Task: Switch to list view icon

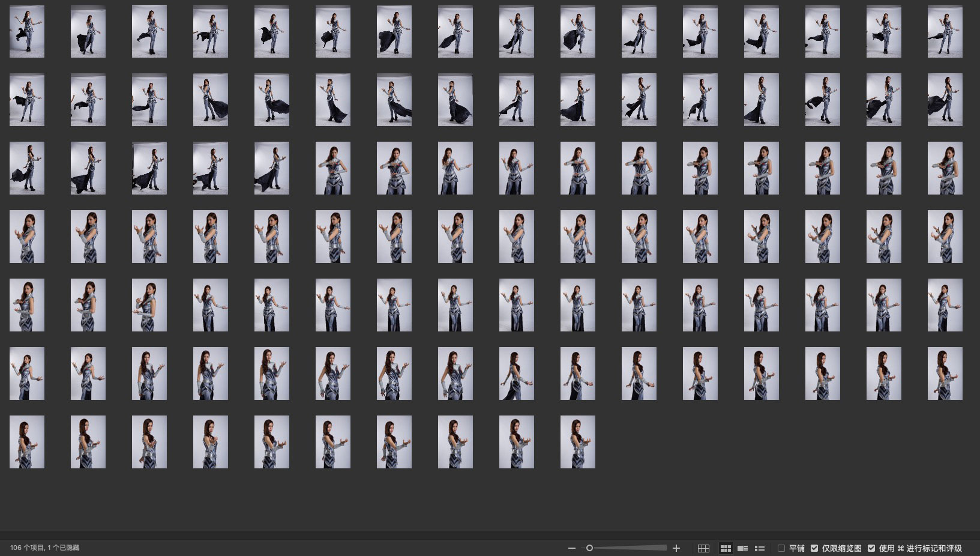Action: click(x=760, y=548)
